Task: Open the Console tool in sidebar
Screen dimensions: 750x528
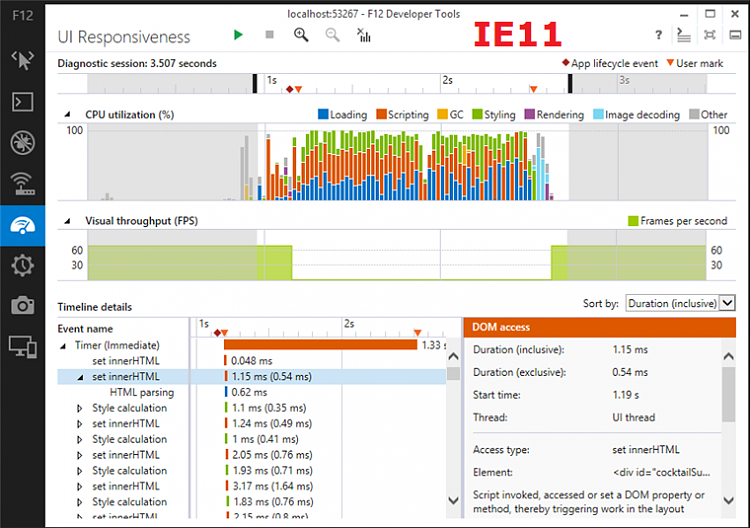Action: [x=22, y=102]
